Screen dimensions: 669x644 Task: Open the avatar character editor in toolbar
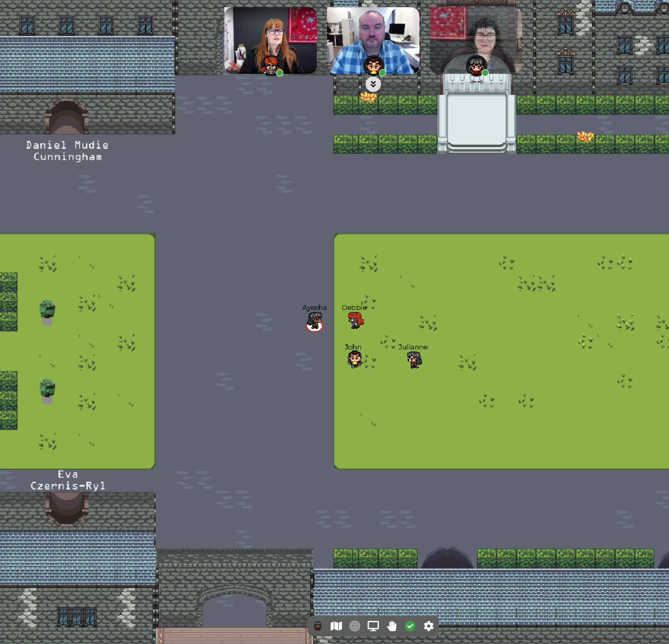pos(318,626)
